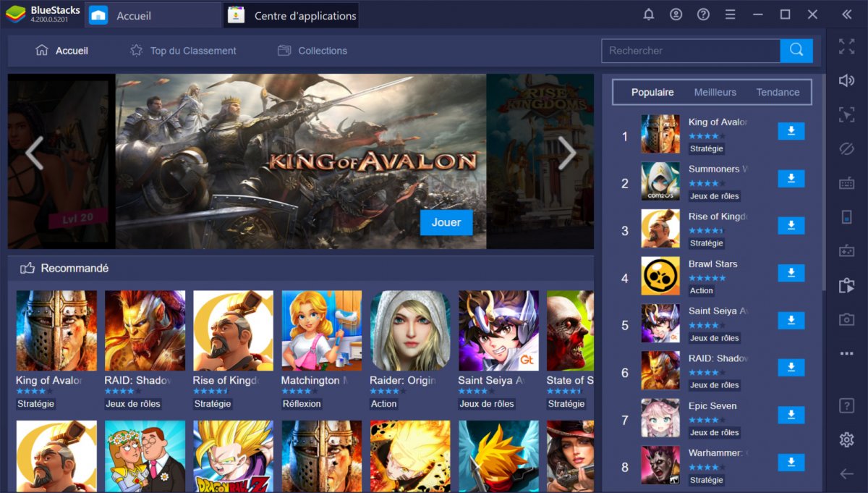Open the user account icon in title bar
The height and width of the screenshot is (493, 868).
point(676,14)
